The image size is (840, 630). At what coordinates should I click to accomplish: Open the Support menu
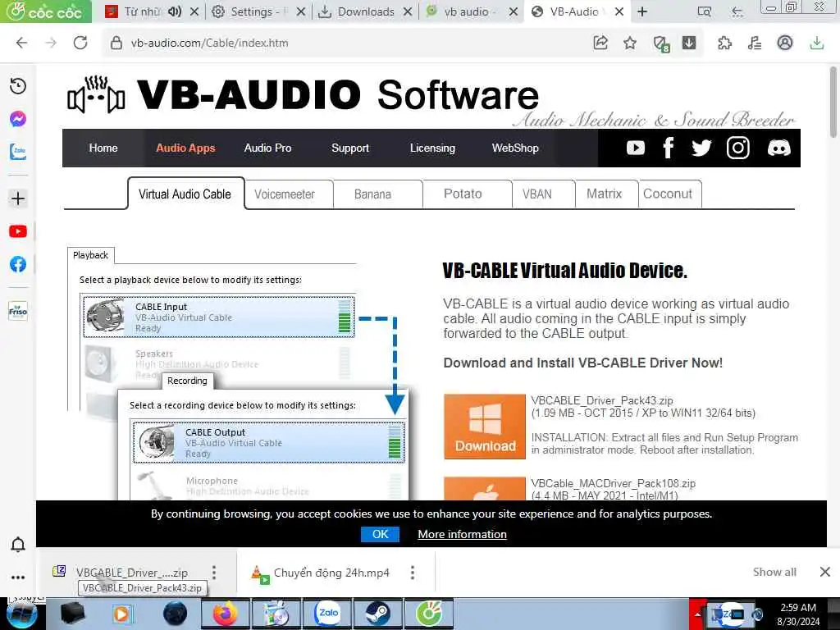click(350, 148)
